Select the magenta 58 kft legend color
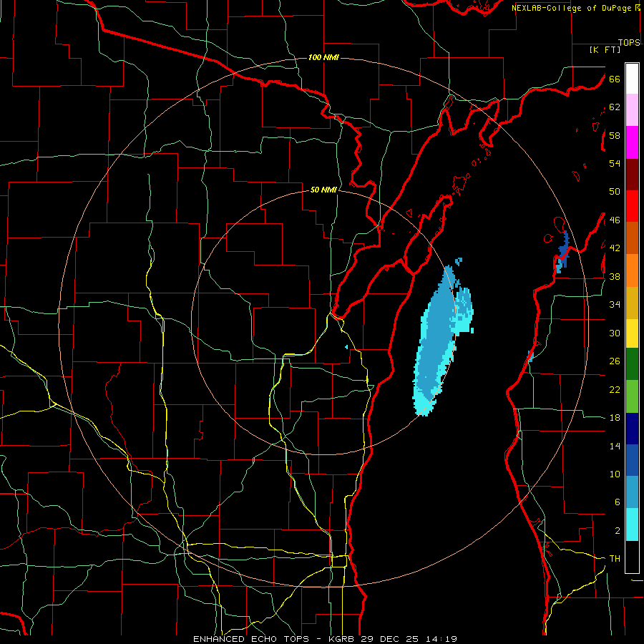The height and width of the screenshot is (644, 644). click(632, 142)
